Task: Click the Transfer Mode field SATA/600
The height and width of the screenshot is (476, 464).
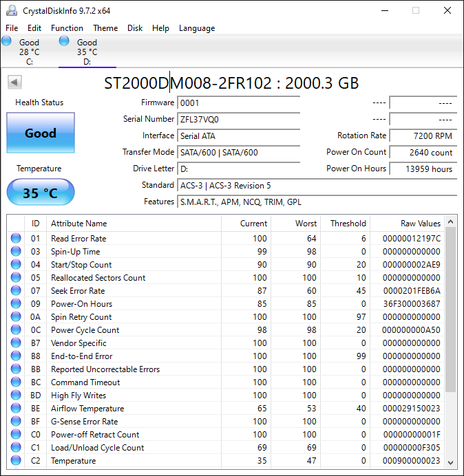Action: tap(238, 153)
